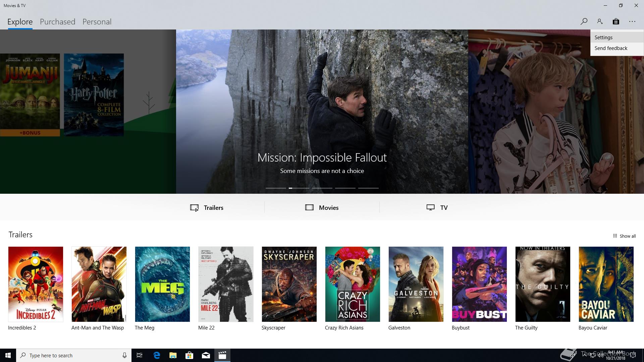Open the Windows Start menu
This screenshot has height=362, width=644.
tap(8, 355)
